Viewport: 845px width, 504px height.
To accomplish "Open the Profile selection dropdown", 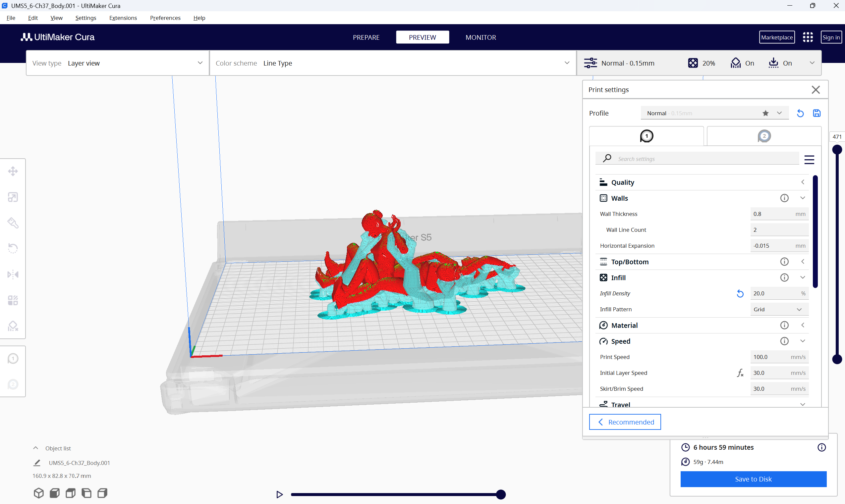I will pos(714,113).
